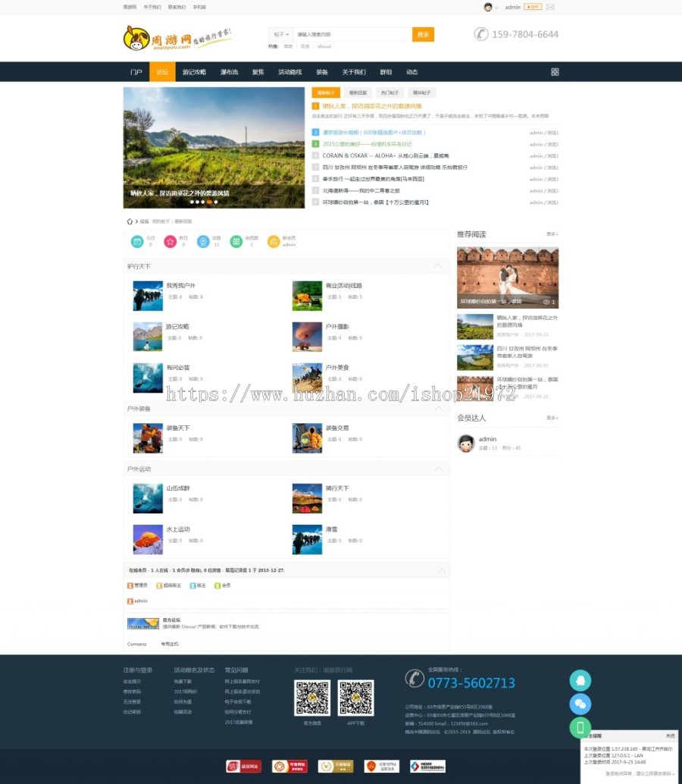Click the admin avatar under 会员达人
Screen dimensions: 682x784
tap(466, 443)
